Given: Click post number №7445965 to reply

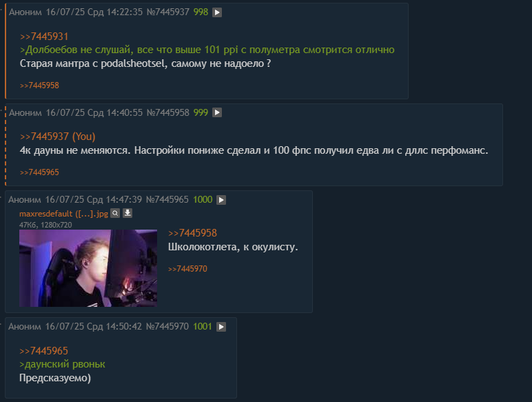Looking at the screenshot, I should 167,200.
